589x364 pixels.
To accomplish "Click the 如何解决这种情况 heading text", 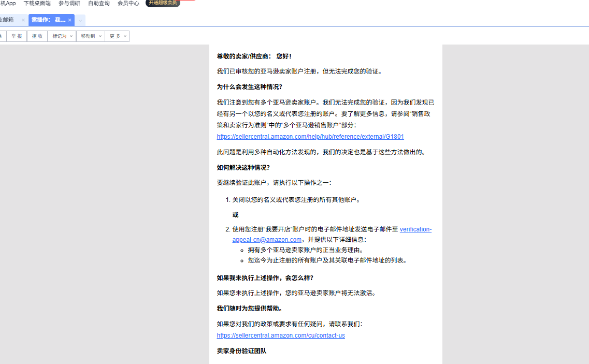I will (243, 167).
